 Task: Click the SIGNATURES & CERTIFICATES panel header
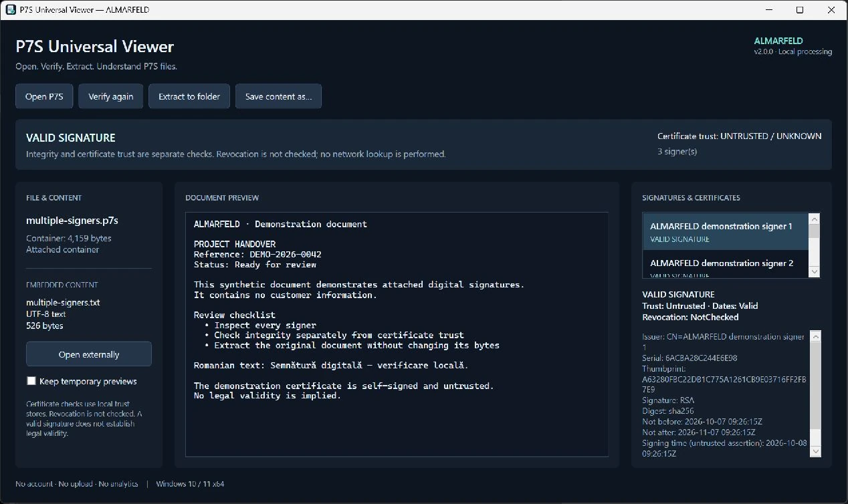(x=691, y=198)
